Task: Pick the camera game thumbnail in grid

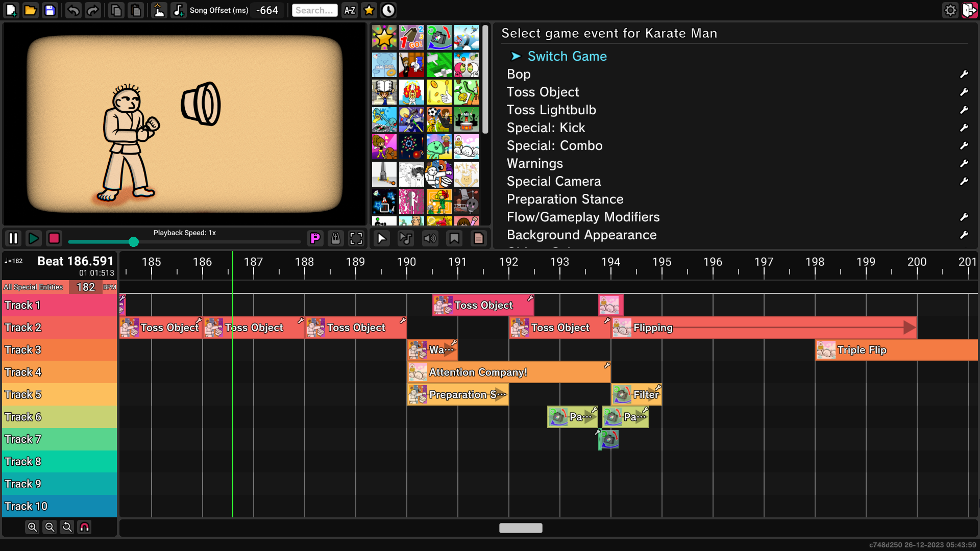Action: [x=439, y=38]
